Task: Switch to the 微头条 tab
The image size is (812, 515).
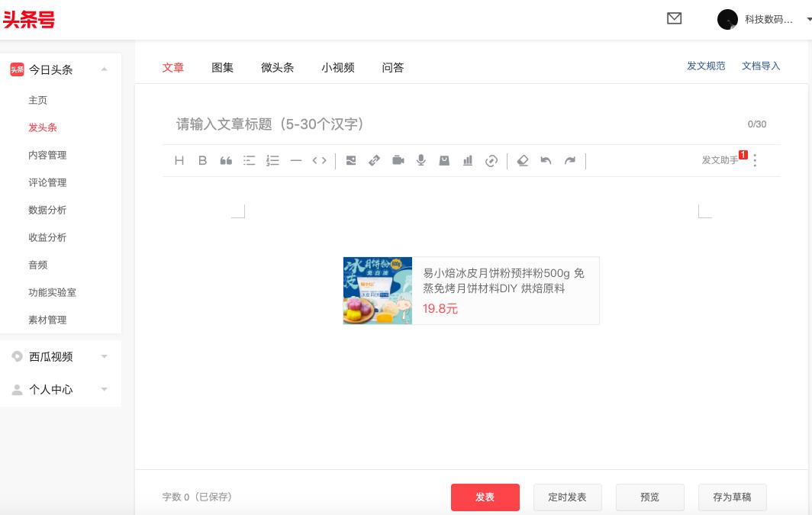Action: 277,67
